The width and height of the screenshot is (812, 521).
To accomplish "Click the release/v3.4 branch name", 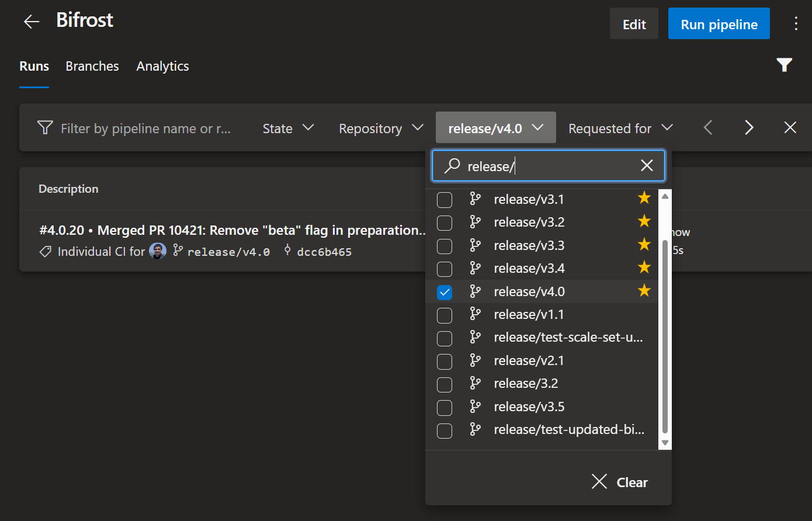I will tap(529, 268).
